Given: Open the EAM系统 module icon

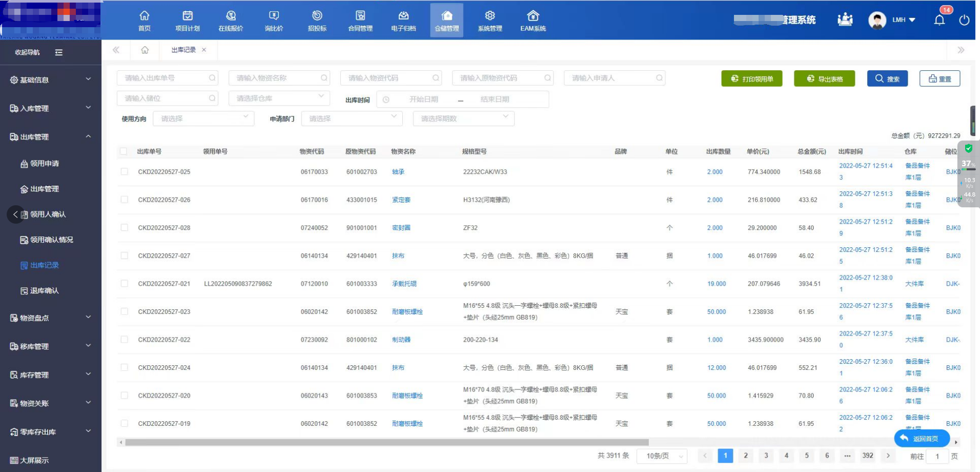Looking at the screenshot, I should pos(533,16).
